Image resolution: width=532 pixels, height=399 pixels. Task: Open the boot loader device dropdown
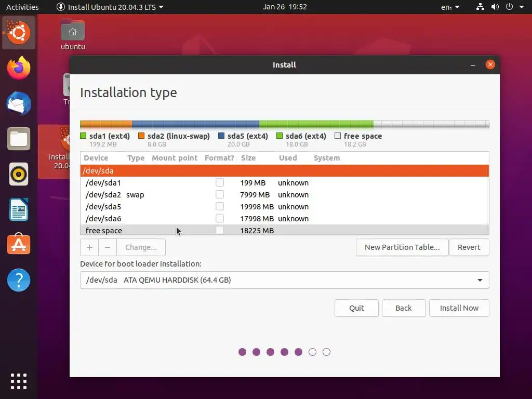pos(284,280)
